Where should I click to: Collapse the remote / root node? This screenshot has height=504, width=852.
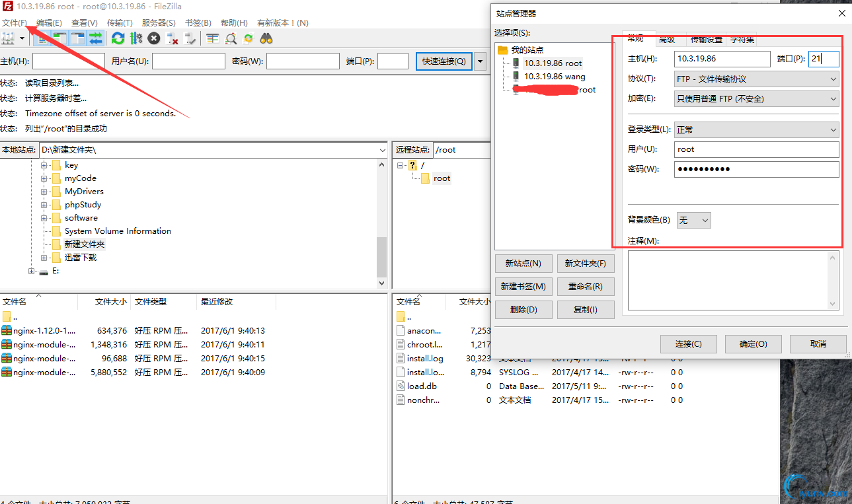(401, 165)
